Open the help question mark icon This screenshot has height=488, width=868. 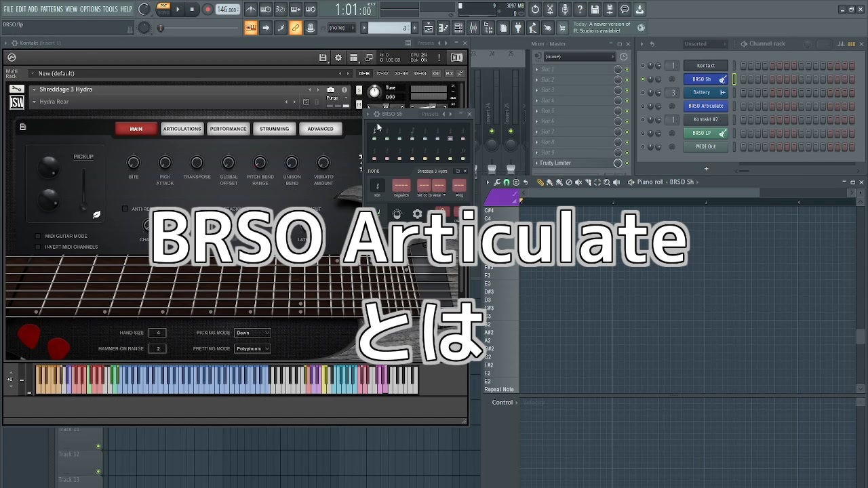tap(580, 9)
